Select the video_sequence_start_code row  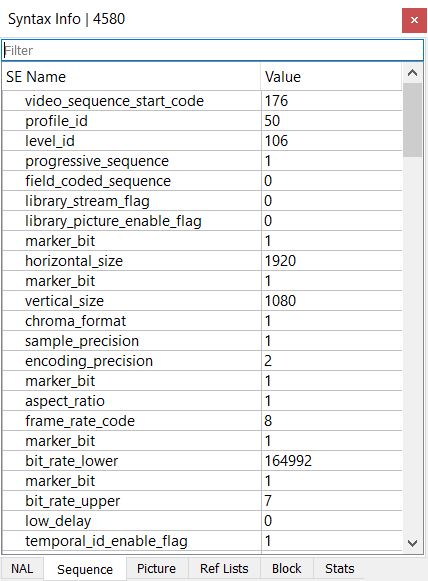(x=202, y=101)
